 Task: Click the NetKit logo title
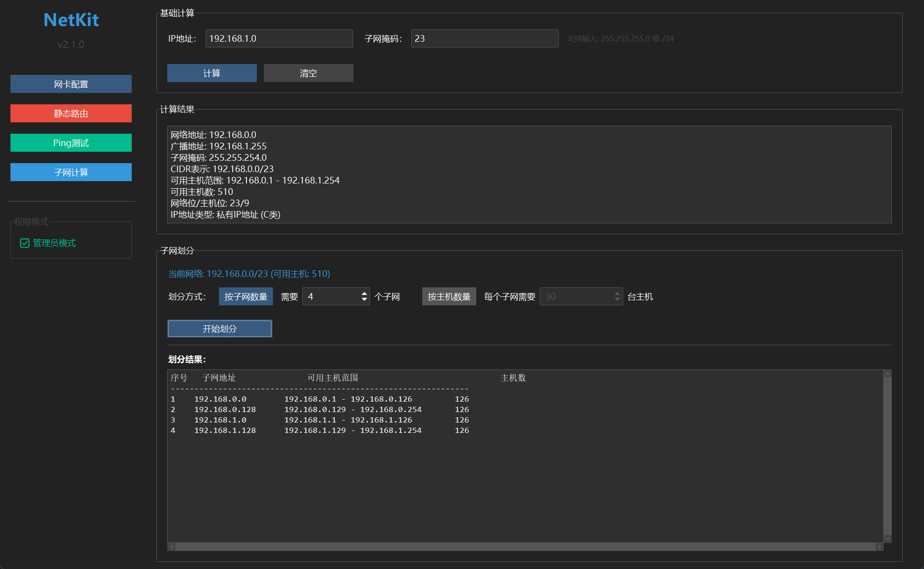(71, 20)
